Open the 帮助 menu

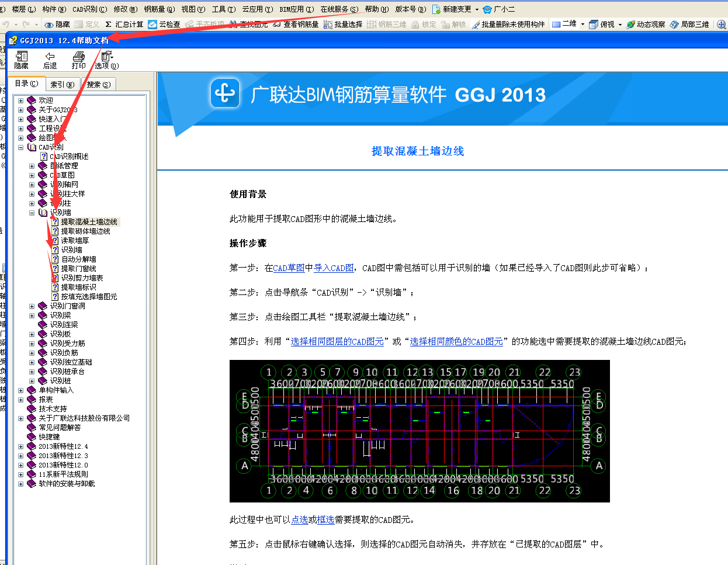pos(376,9)
